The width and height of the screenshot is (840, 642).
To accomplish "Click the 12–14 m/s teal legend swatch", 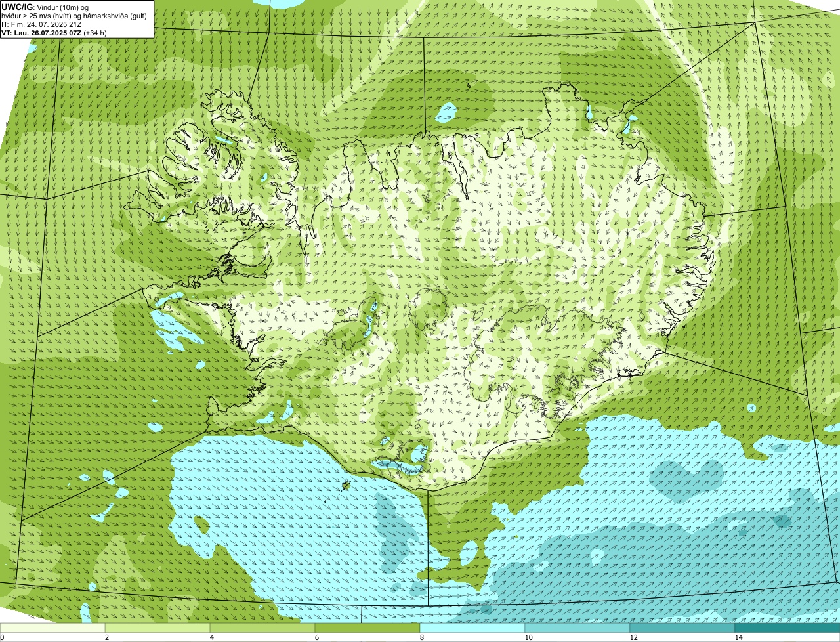I will point(682,628).
